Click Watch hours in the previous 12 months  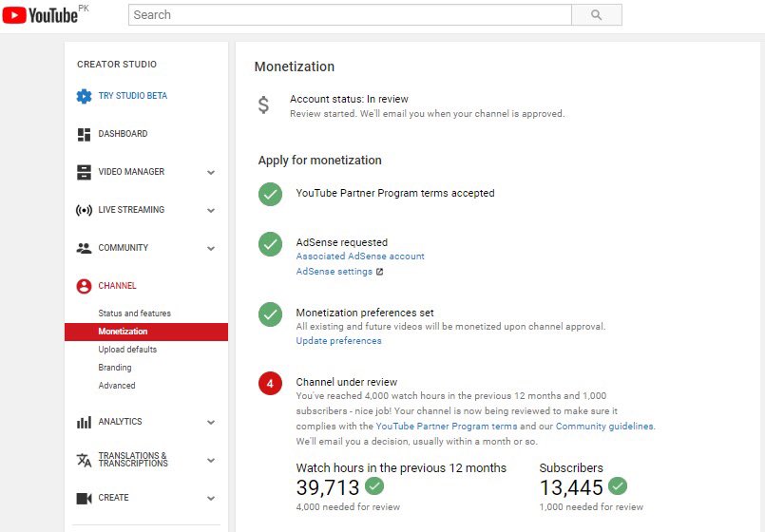(401, 468)
